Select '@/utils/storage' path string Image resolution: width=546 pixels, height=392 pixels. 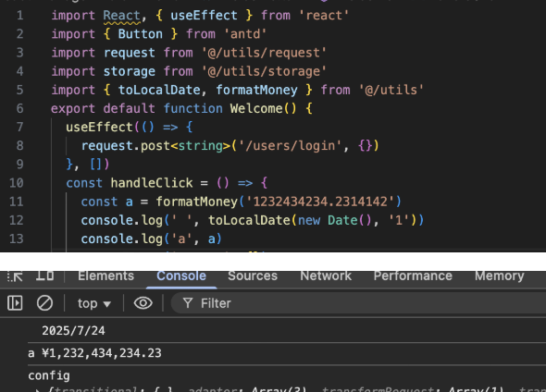264,71
